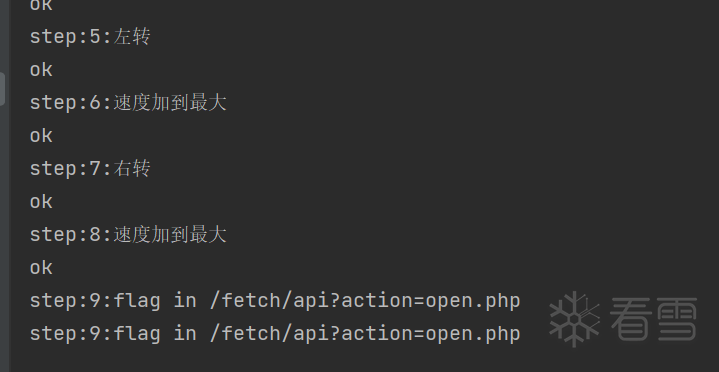Click "step:9" prefix in the first flag line
This screenshot has width=719, height=372.
point(66,301)
